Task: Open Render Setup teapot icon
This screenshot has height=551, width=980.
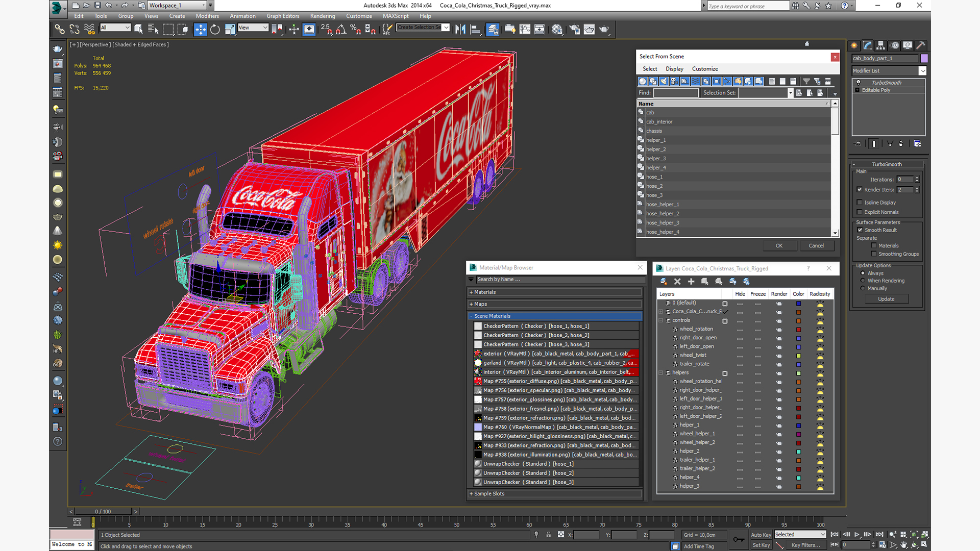Action: [x=575, y=30]
